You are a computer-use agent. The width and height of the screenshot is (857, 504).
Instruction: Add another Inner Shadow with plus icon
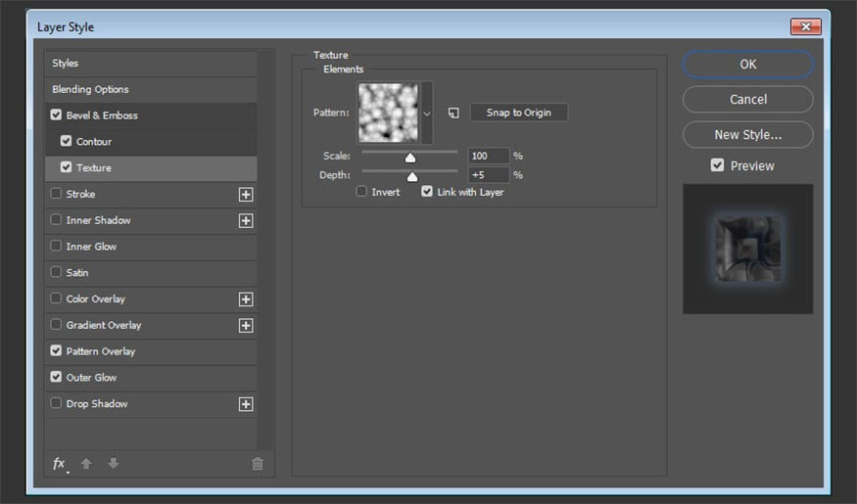pyautogui.click(x=246, y=221)
